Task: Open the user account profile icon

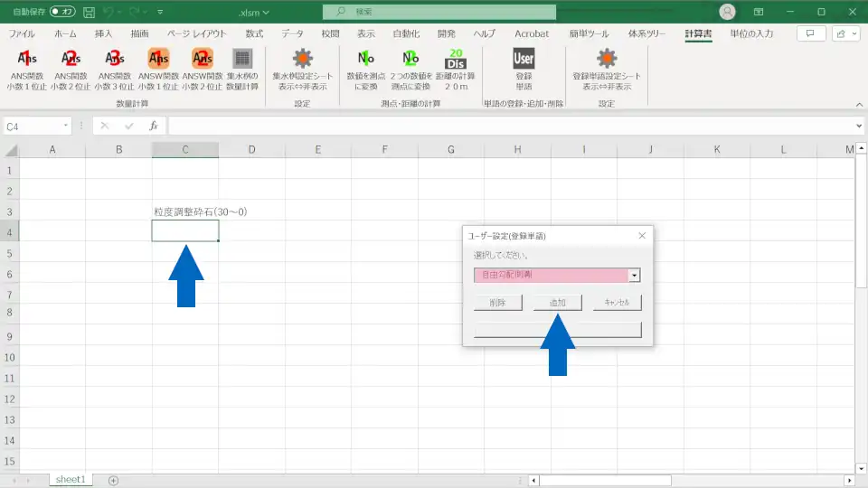Action: [x=727, y=12]
